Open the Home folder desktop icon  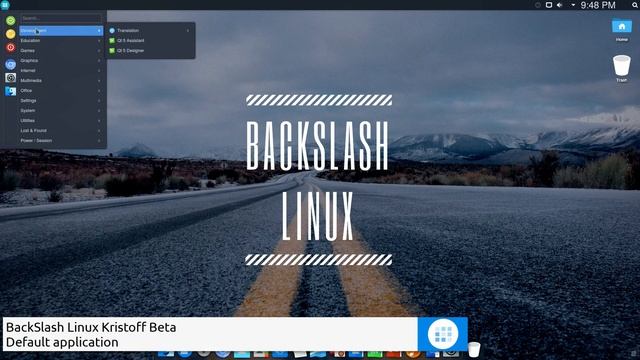(622, 30)
